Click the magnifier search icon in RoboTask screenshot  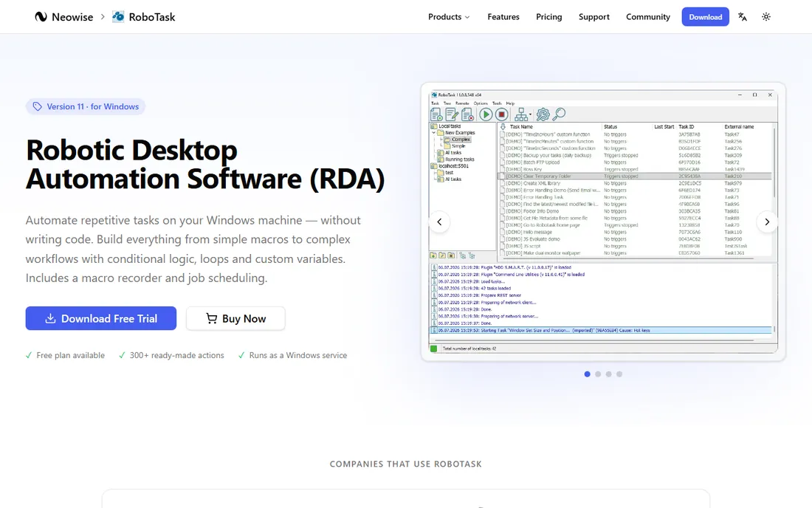coord(559,114)
